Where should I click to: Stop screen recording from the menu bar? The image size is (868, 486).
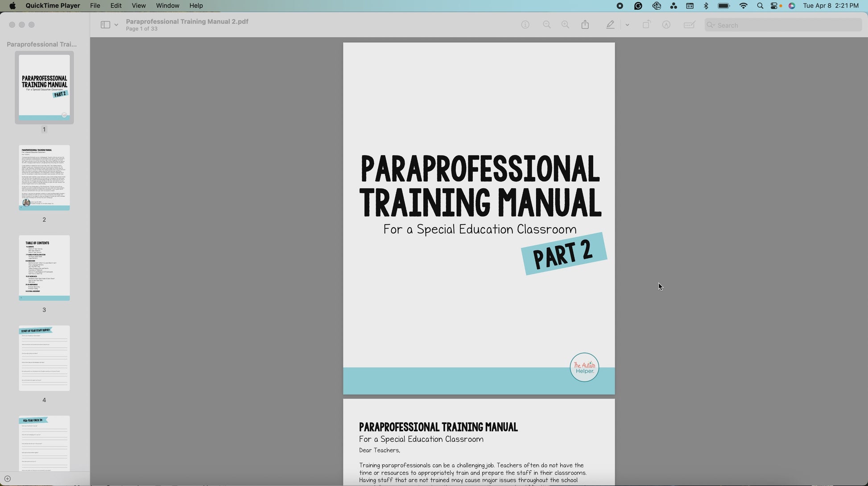(x=620, y=6)
